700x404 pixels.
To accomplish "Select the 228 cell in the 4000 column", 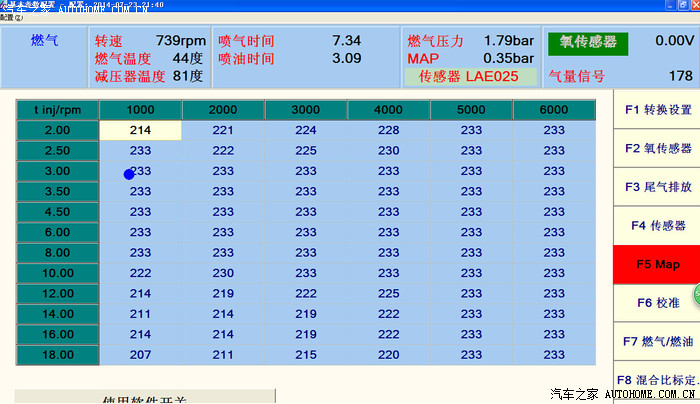I will 388,130.
